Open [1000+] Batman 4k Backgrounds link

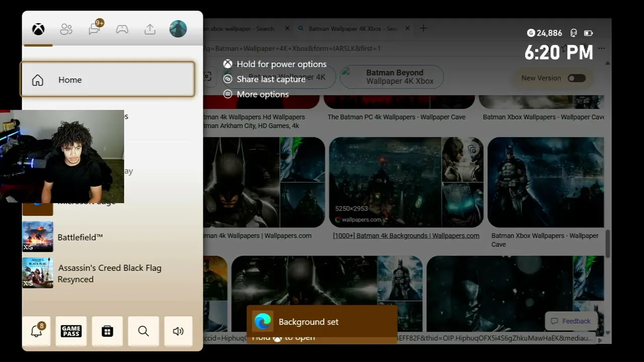coord(406,236)
